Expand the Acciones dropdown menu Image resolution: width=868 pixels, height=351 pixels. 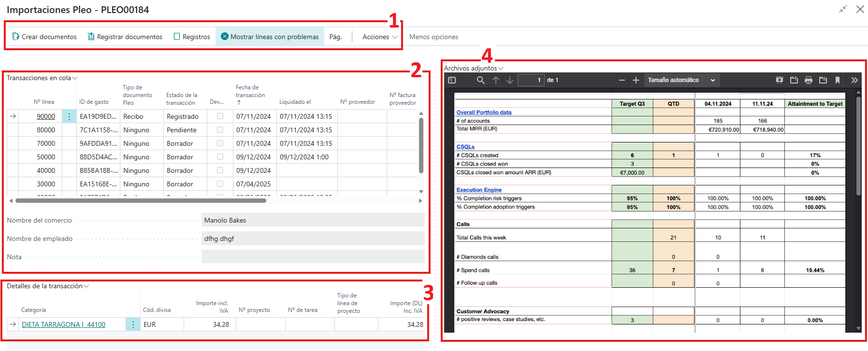pos(380,37)
